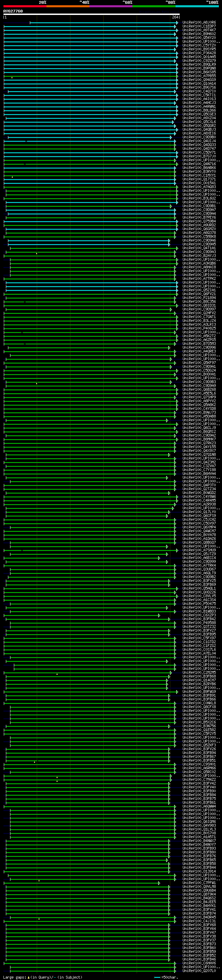Click label UniRef100_P50475
The image size is (222, 980).
(x=199, y=604)
